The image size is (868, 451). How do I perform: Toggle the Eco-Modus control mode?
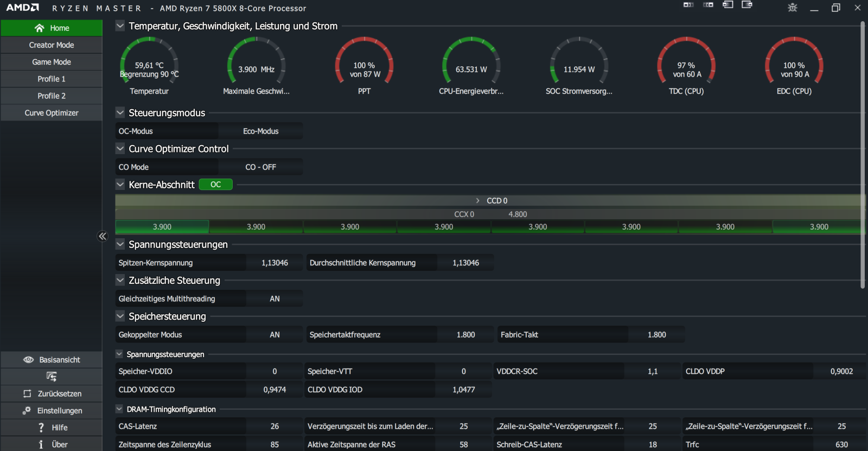click(x=261, y=131)
